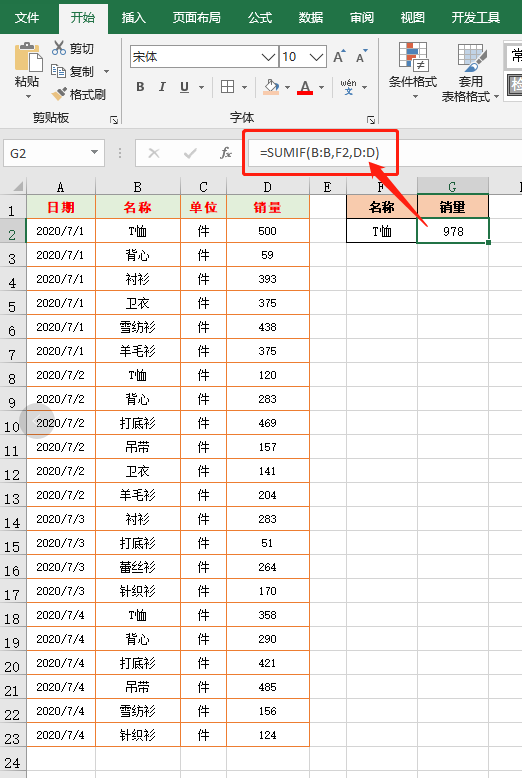Click the increase font size icon
The width and height of the screenshot is (522, 778).
[339, 57]
